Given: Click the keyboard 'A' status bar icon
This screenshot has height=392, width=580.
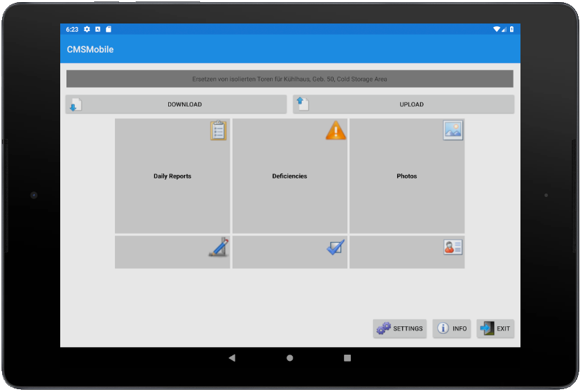Looking at the screenshot, I should coord(98,29).
